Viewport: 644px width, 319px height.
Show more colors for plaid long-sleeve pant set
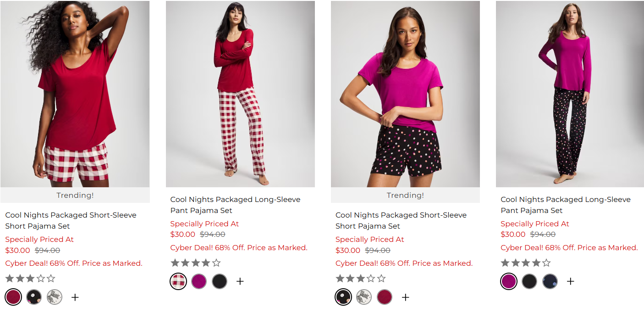(x=240, y=281)
